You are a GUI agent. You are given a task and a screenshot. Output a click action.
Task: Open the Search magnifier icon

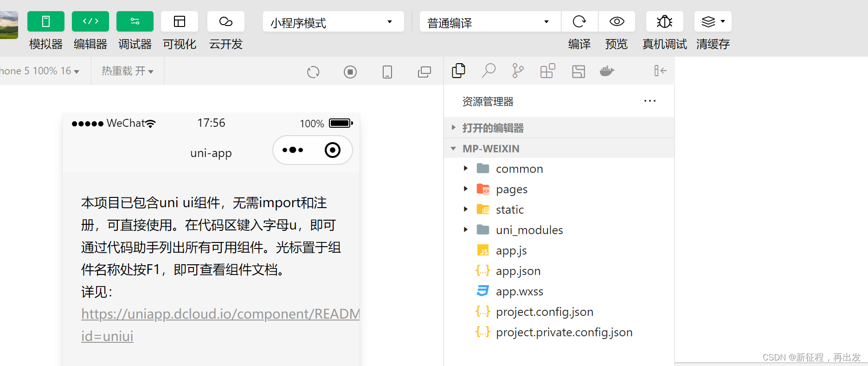click(489, 71)
